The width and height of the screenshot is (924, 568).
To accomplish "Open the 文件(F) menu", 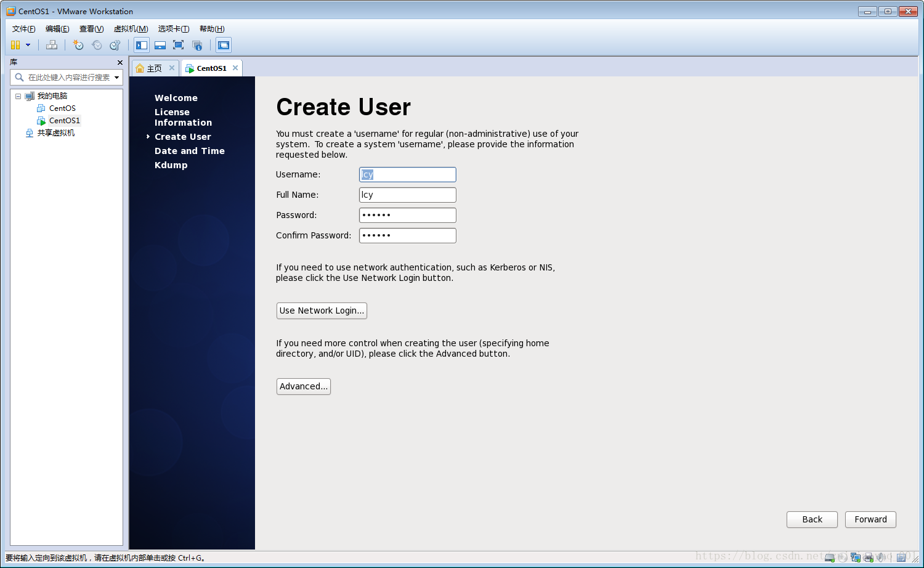I will click(x=24, y=29).
